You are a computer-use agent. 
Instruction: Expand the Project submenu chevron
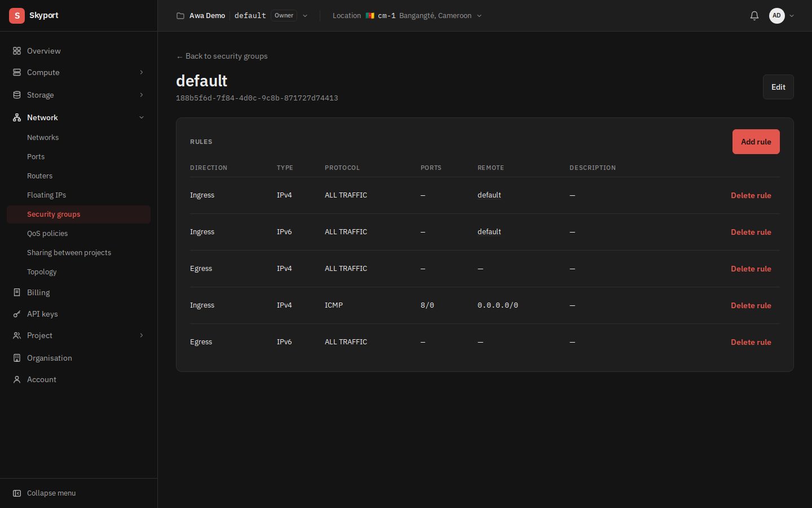pyautogui.click(x=142, y=335)
